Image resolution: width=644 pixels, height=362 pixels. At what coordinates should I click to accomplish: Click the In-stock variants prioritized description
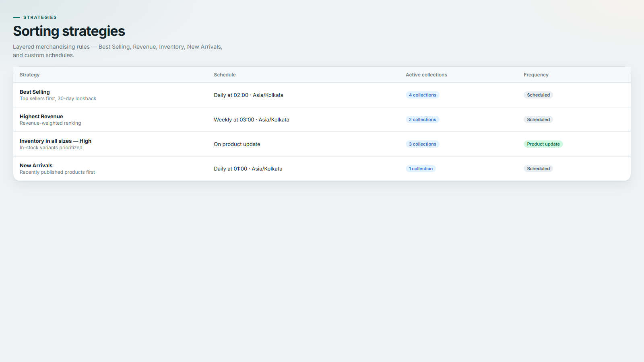[51, 148]
